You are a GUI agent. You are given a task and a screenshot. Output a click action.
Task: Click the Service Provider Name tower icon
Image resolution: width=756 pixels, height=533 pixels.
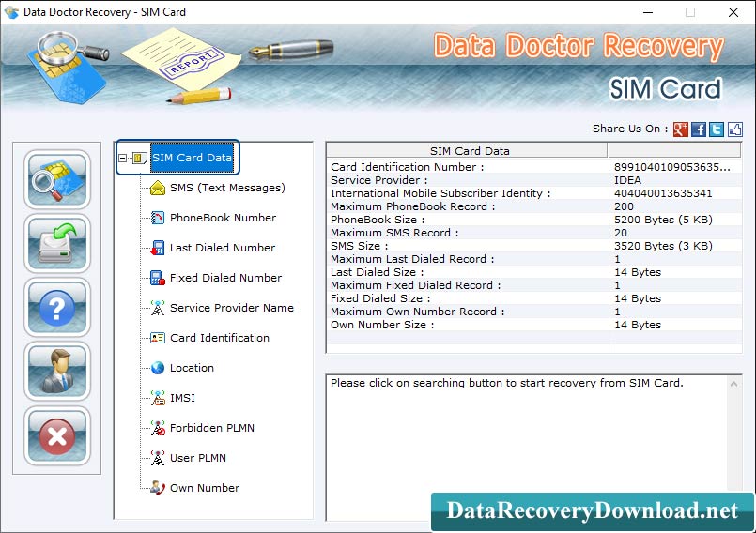click(x=158, y=308)
